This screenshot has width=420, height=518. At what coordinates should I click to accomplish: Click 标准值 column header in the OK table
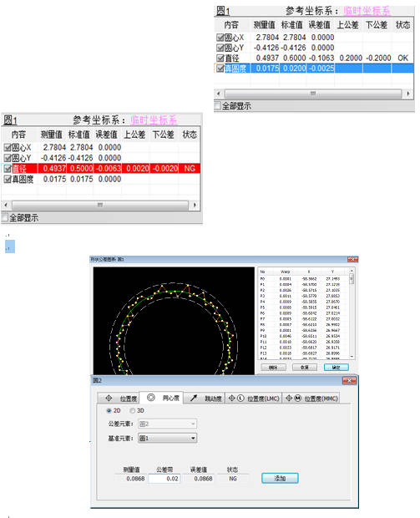292,25
